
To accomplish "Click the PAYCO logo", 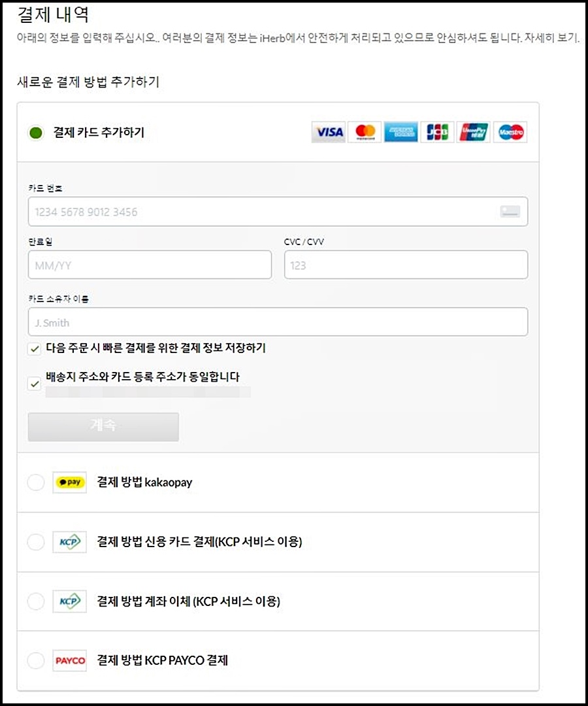I will 69,661.
